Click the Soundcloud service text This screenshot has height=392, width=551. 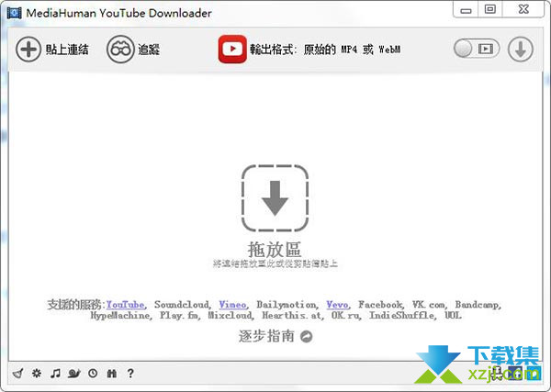pos(181,305)
